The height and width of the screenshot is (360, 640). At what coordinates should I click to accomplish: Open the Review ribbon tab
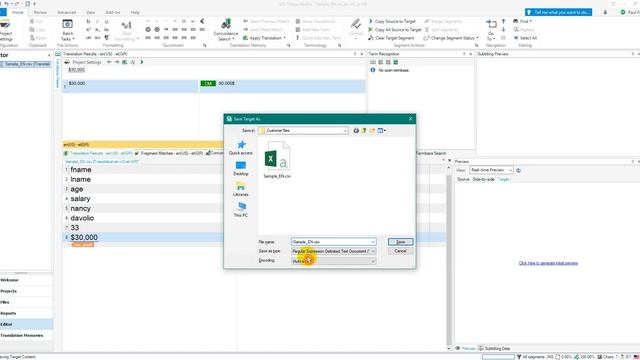tap(40, 12)
